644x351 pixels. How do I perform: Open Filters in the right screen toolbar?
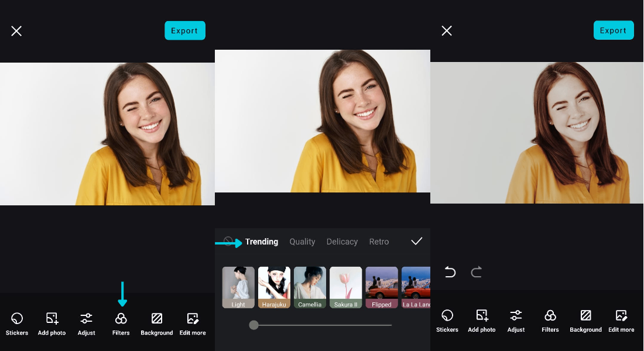pyautogui.click(x=550, y=321)
